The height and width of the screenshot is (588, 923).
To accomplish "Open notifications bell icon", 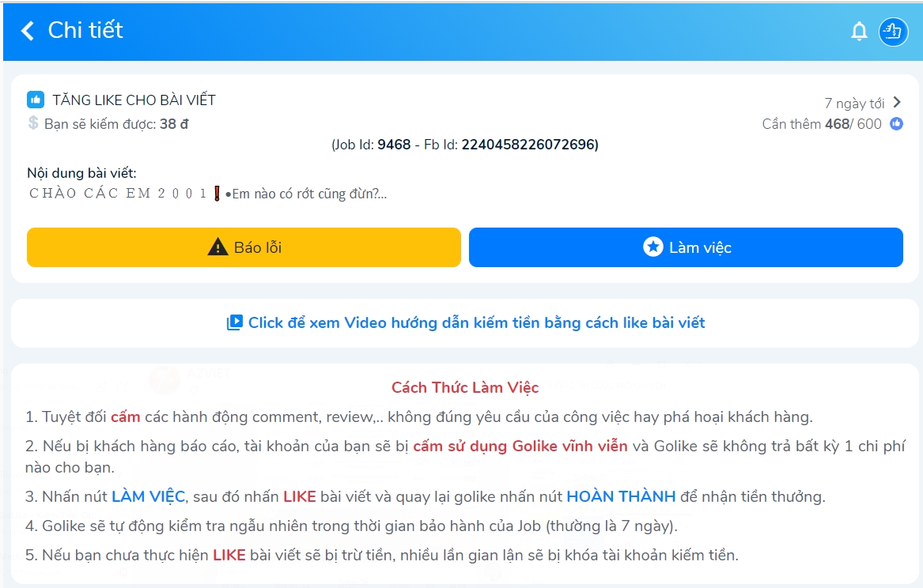I will click(x=859, y=31).
